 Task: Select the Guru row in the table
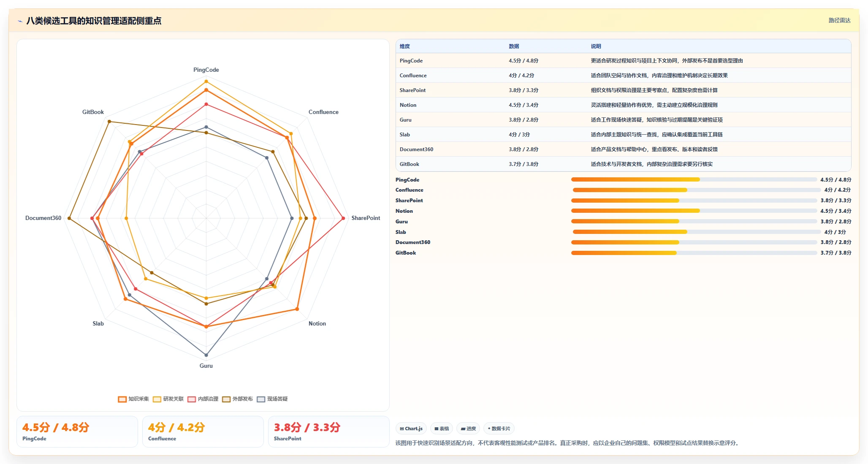623,120
